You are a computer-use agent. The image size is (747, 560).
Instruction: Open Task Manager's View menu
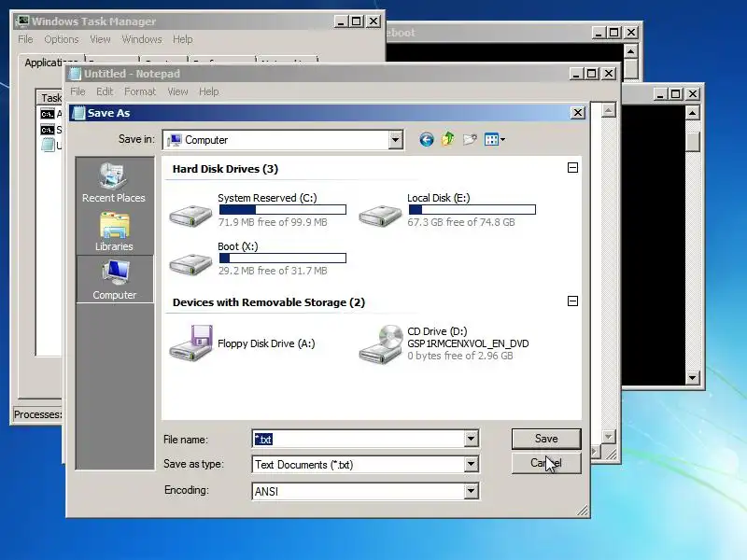coord(100,39)
